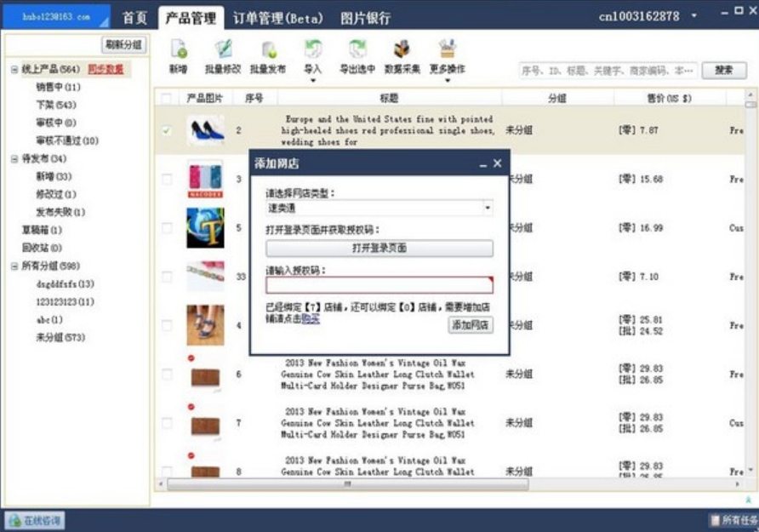This screenshot has width=759, height=532.
Task: Switch to the 首页 tab
Action: [134, 18]
